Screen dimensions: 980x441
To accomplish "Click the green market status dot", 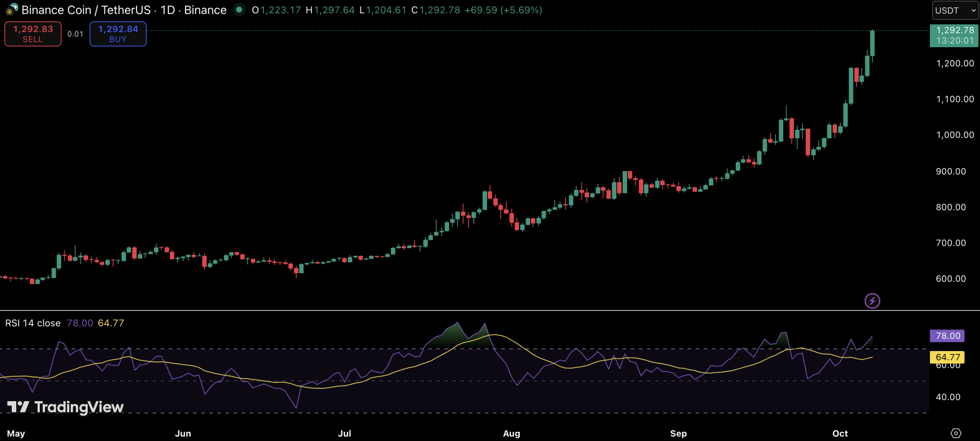I will 239,10.
